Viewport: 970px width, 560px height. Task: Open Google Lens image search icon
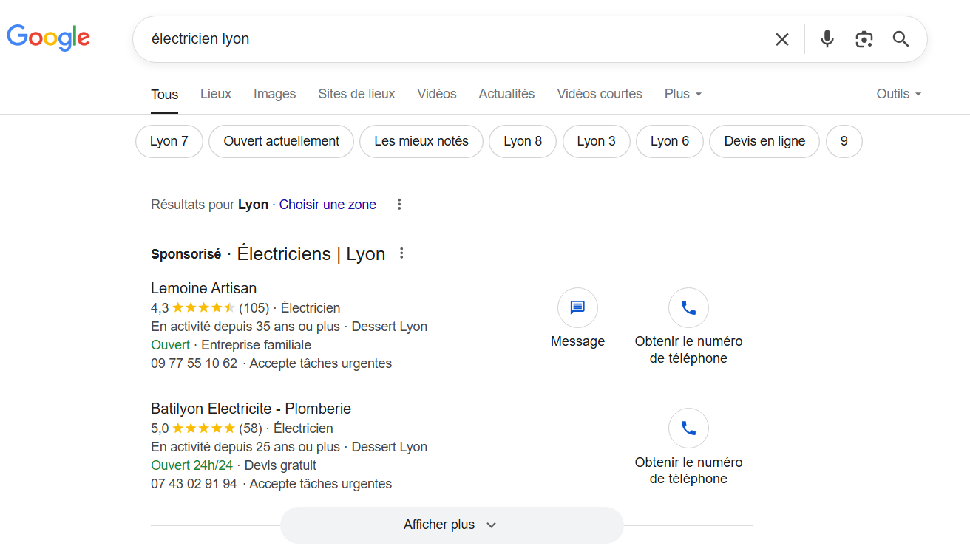point(864,39)
